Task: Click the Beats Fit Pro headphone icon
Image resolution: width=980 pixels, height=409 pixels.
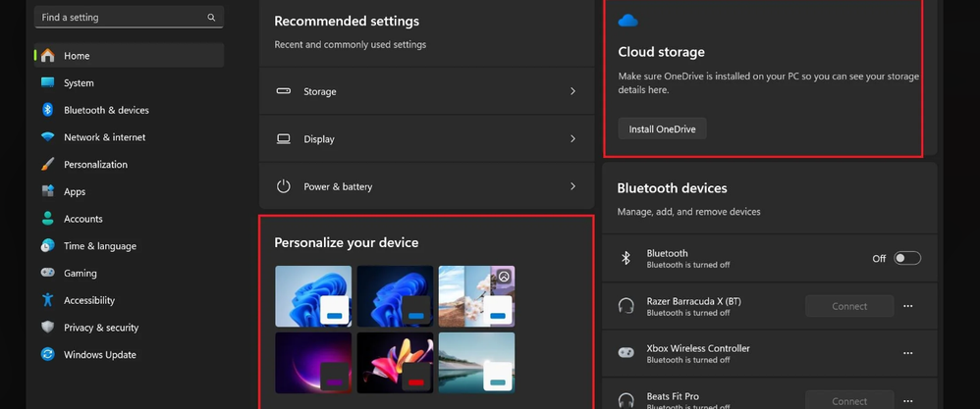Action: pyautogui.click(x=626, y=399)
